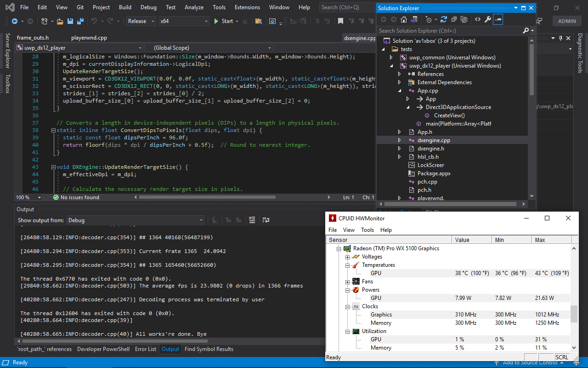Collapse ConvertDipsToPixels function code fold

coord(53,130)
